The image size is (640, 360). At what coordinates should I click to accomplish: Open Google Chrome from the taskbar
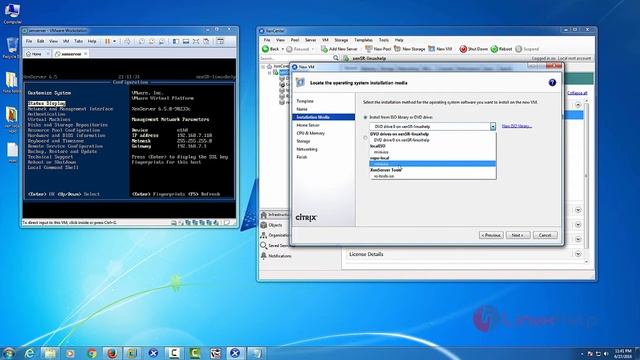tap(91, 353)
